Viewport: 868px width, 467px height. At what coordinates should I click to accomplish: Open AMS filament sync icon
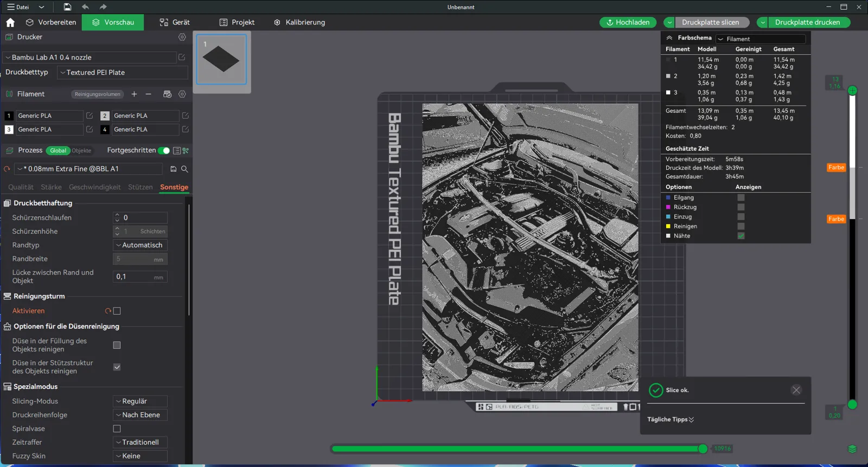(x=167, y=94)
